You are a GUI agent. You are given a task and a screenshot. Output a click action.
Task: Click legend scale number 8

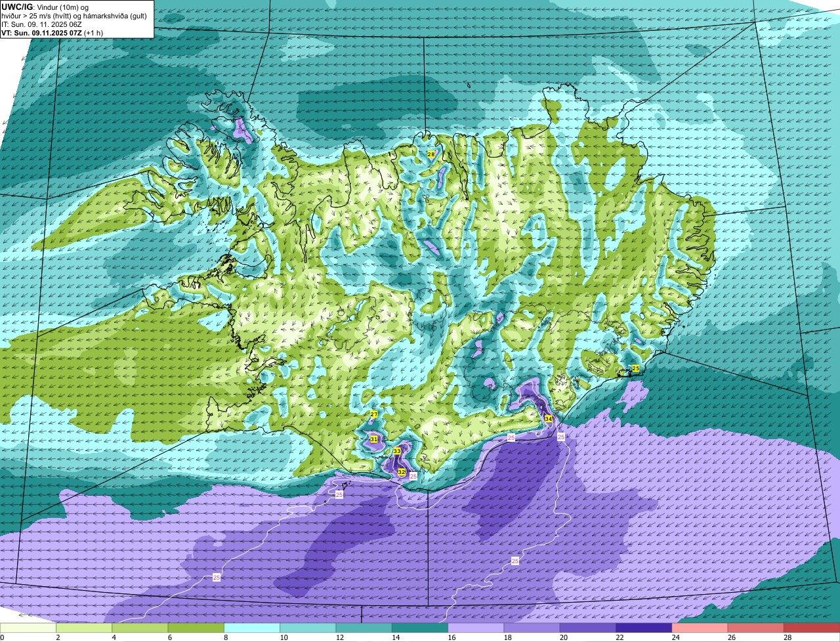click(226, 637)
